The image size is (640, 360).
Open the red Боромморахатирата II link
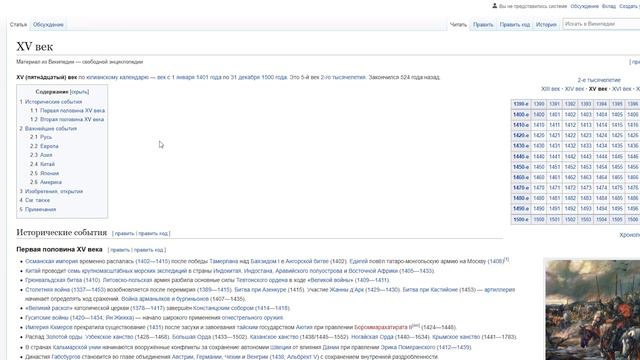pyautogui.click(x=383, y=327)
